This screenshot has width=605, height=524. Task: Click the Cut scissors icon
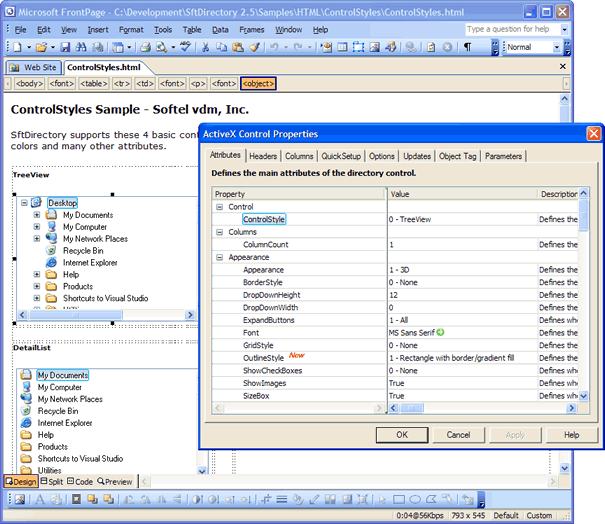pos(206,47)
